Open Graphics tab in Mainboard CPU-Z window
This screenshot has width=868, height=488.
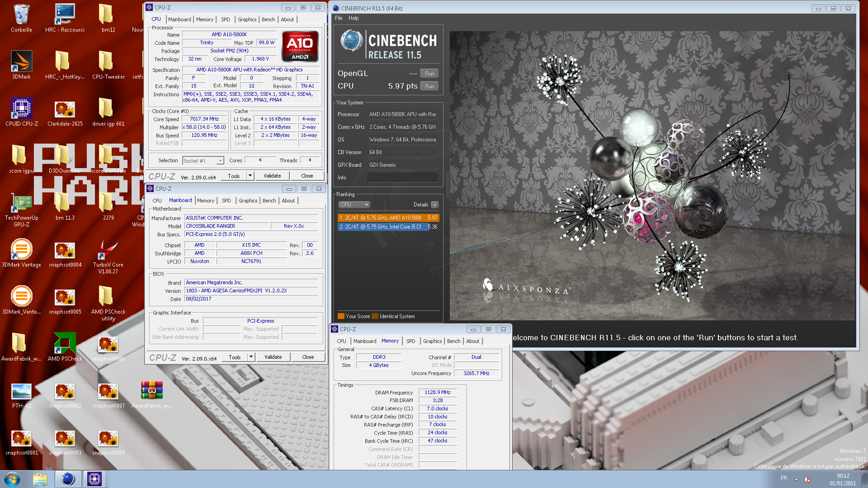click(248, 201)
